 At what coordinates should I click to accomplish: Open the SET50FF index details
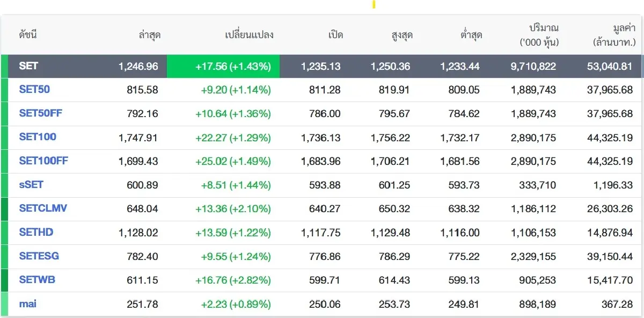pos(40,113)
